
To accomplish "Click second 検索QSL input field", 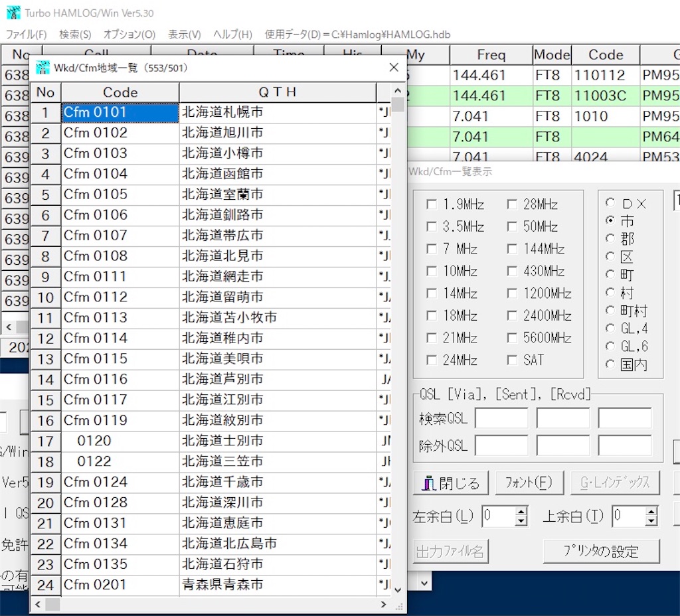I will pos(563,418).
